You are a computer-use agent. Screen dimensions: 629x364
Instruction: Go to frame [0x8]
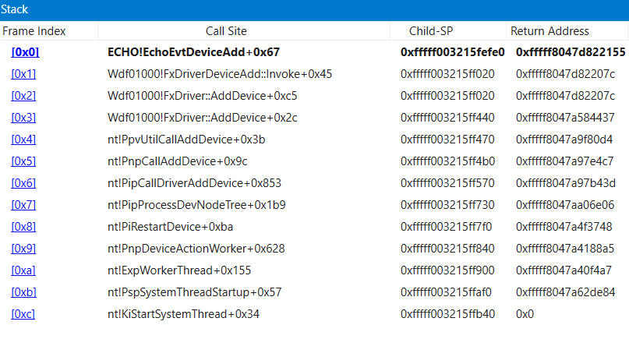tap(23, 227)
